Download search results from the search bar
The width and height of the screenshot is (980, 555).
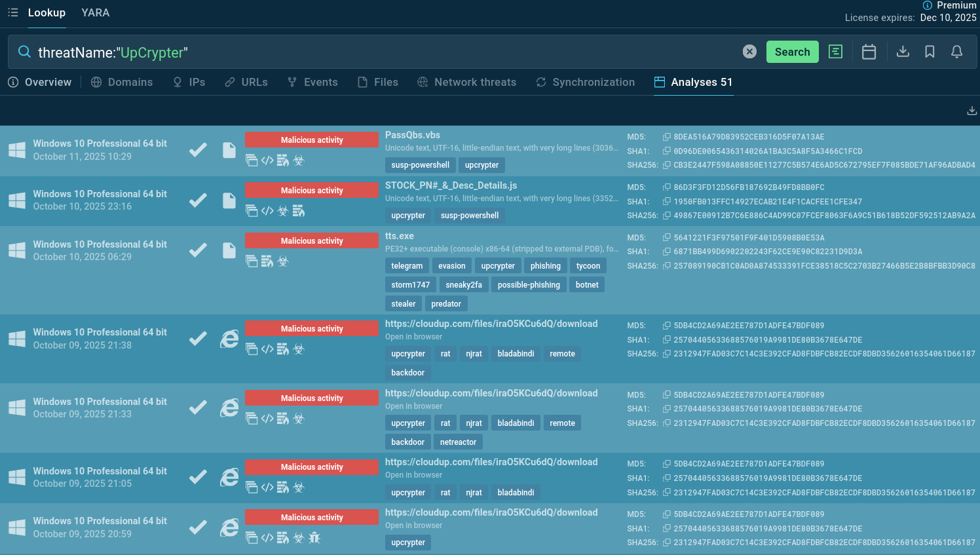click(903, 52)
